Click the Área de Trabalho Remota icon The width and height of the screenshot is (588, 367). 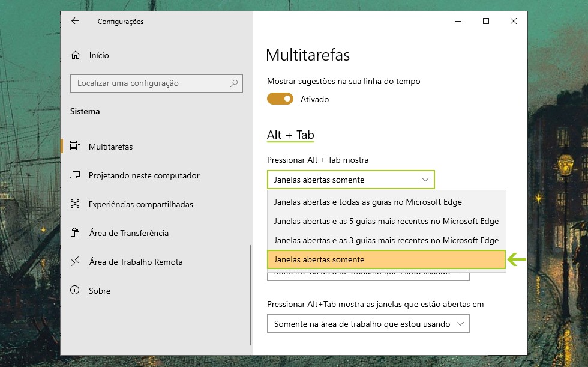[x=75, y=262]
